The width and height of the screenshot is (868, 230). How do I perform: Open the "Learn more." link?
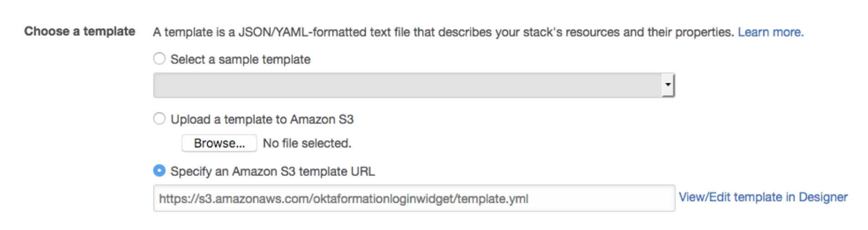point(771,32)
